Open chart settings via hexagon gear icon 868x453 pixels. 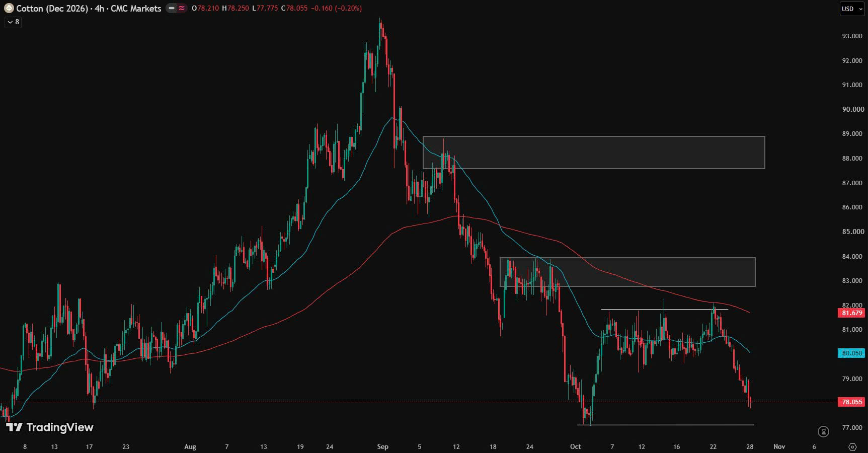tap(852, 446)
